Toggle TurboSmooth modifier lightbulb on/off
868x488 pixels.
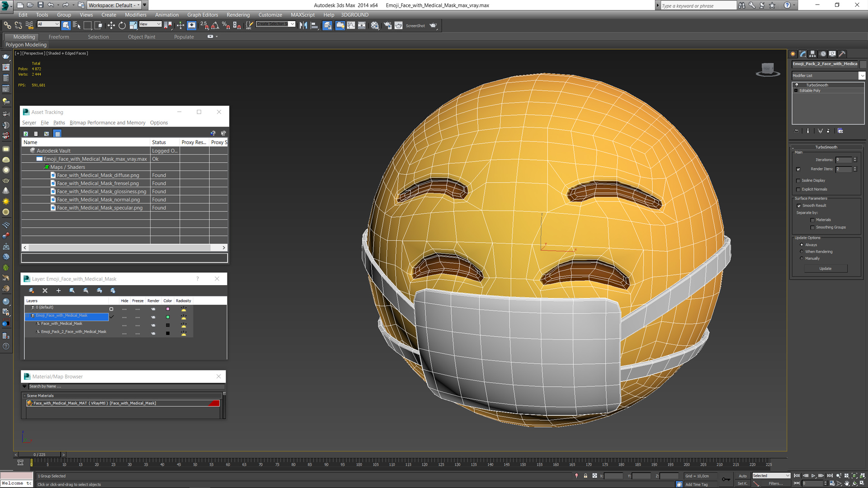pos(797,85)
